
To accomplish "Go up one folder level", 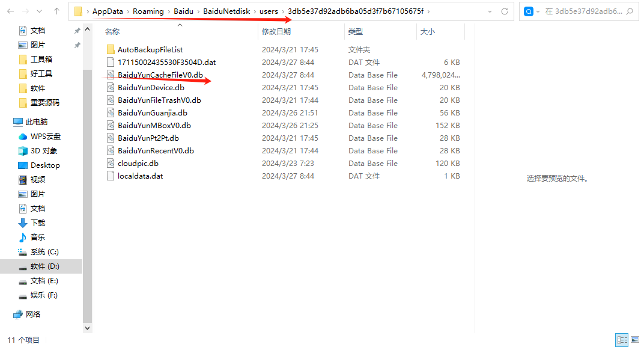I will pyautogui.click(x=56, y=11).
